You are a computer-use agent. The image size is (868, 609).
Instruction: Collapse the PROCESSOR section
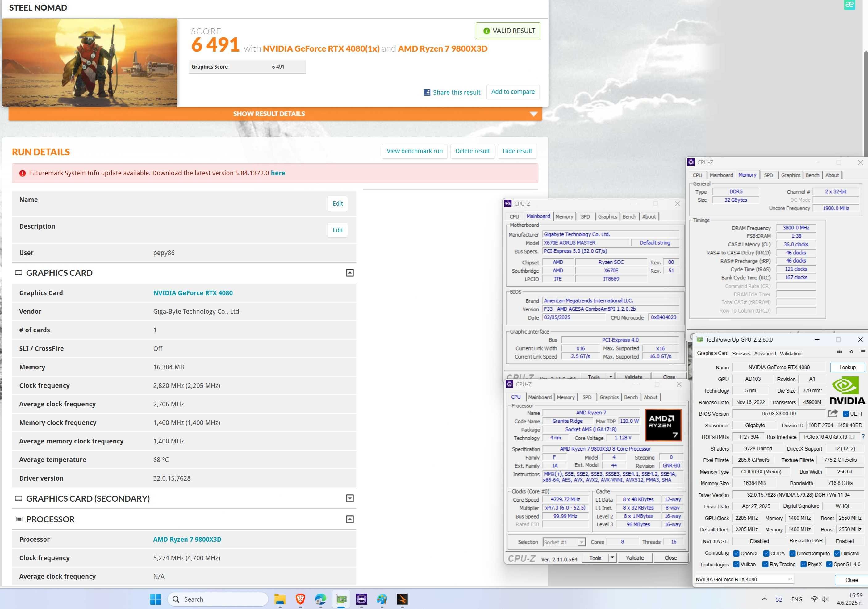(350, 519)
